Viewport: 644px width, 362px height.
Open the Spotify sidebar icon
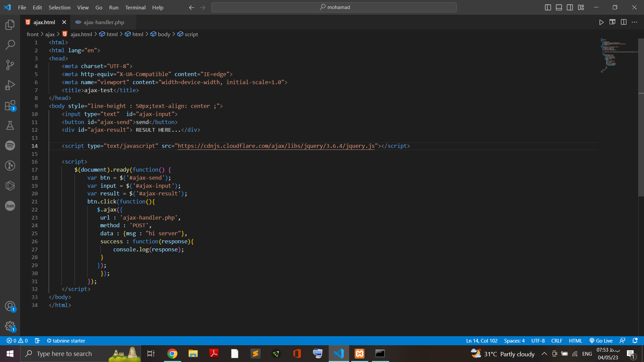[10, 145]
